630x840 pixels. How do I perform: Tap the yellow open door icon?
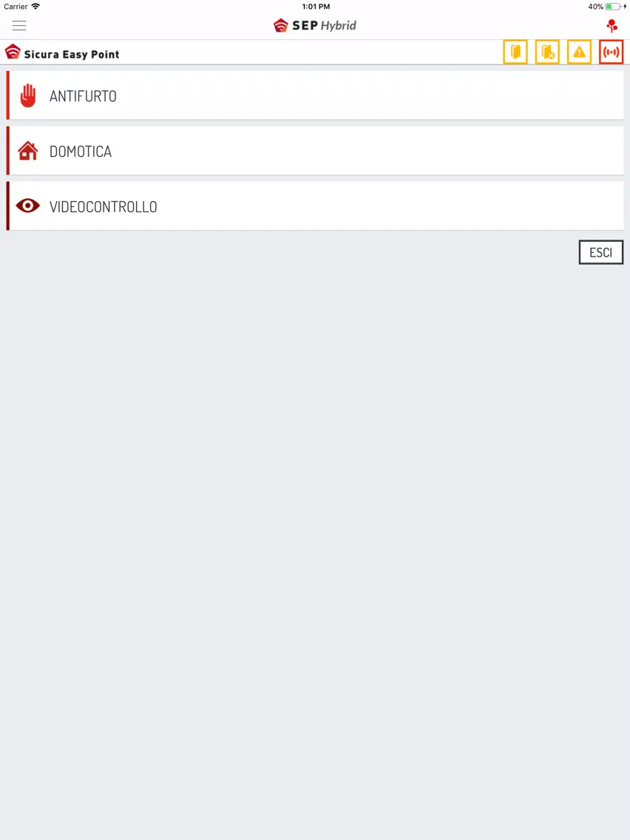click(515, 52)
